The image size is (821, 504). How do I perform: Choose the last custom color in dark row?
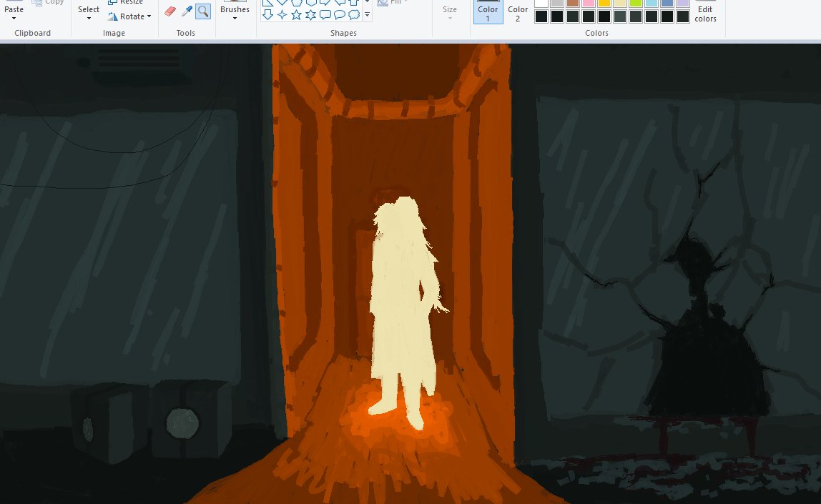pos(683,16)
